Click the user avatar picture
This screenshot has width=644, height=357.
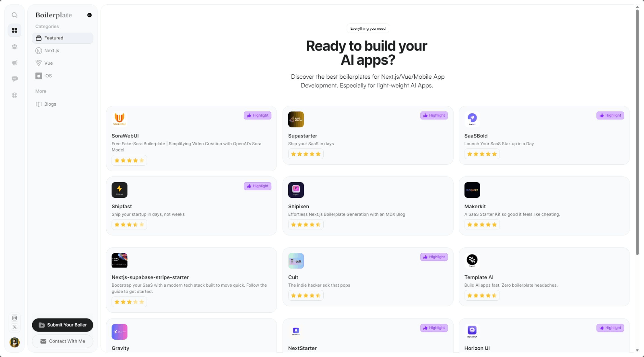tap(14, 342)
